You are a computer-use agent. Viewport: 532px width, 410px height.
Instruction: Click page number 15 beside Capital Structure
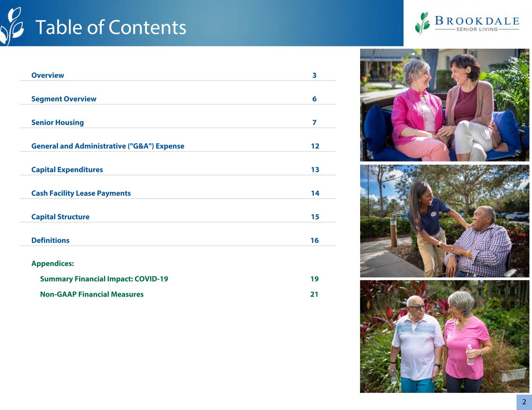[x=315, y=217]
